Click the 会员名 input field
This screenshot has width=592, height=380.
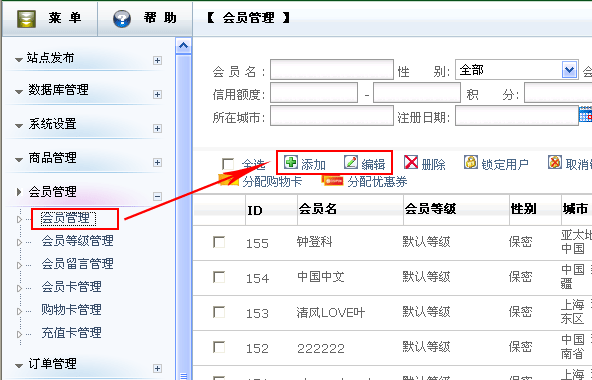tap(332, 70)
